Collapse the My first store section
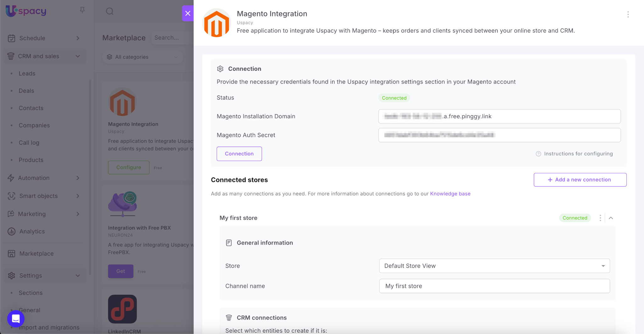Viewport: 644px width, 334px height. pyautogui.click(x=611, y=218)
